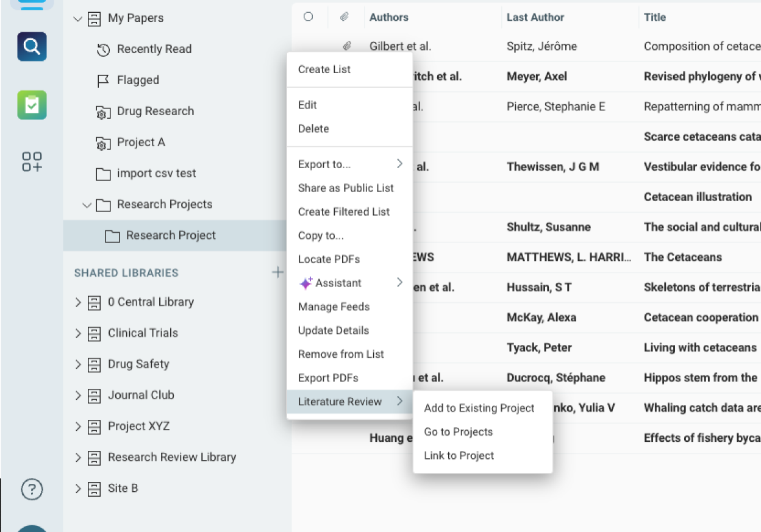The width and height of the screenshot is (761, 532).
Task: Sort papers by the Last Author column
Action: point(535,17)
